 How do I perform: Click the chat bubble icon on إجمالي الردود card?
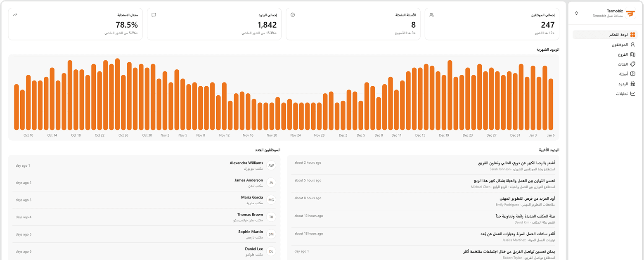pos(154,15)
